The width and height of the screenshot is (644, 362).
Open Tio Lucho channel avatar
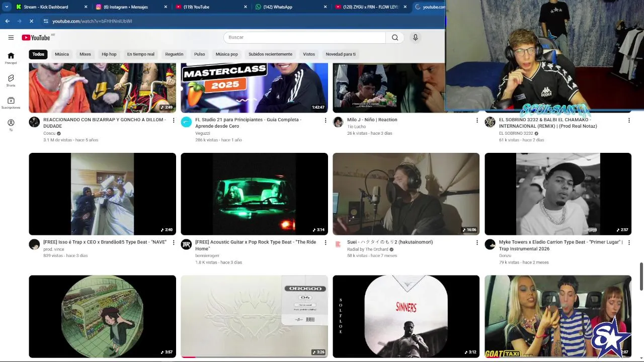(x=338, y=122)
